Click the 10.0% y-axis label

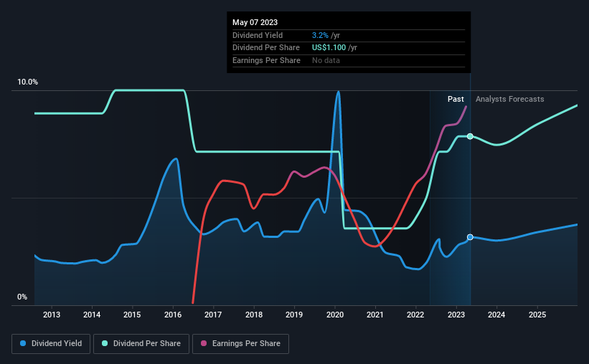pyautogui.click(x=27, y=82)
